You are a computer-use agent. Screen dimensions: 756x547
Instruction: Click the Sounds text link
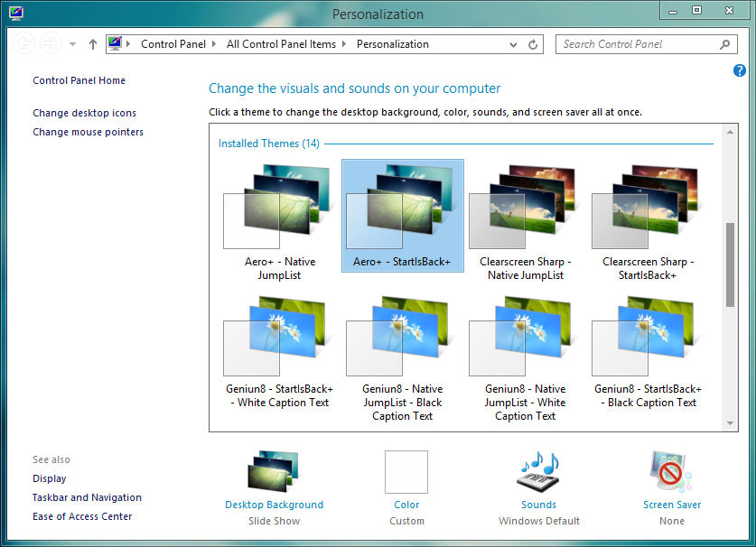(x=538, y=505)
